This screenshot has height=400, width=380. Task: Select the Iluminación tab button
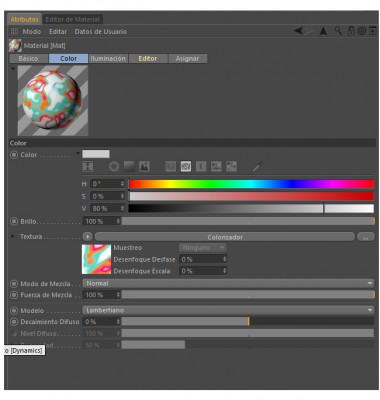click(x=108, y=59)
